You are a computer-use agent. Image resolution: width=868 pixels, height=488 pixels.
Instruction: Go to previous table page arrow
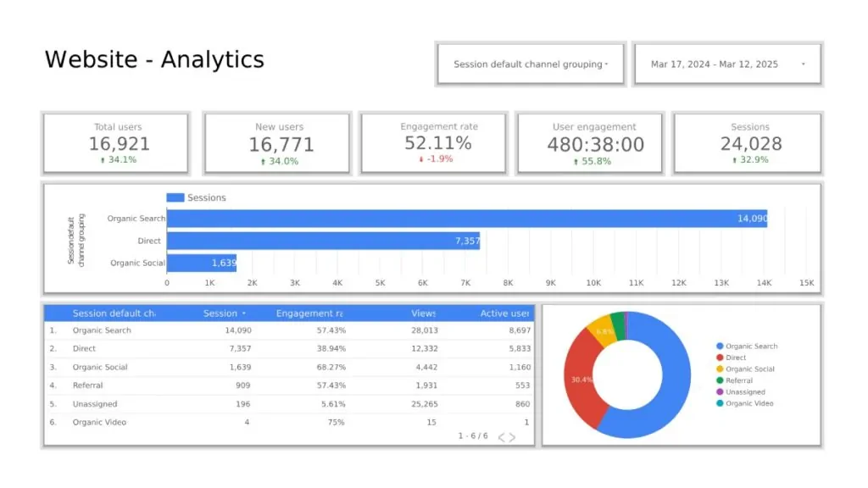coord(502,437)
